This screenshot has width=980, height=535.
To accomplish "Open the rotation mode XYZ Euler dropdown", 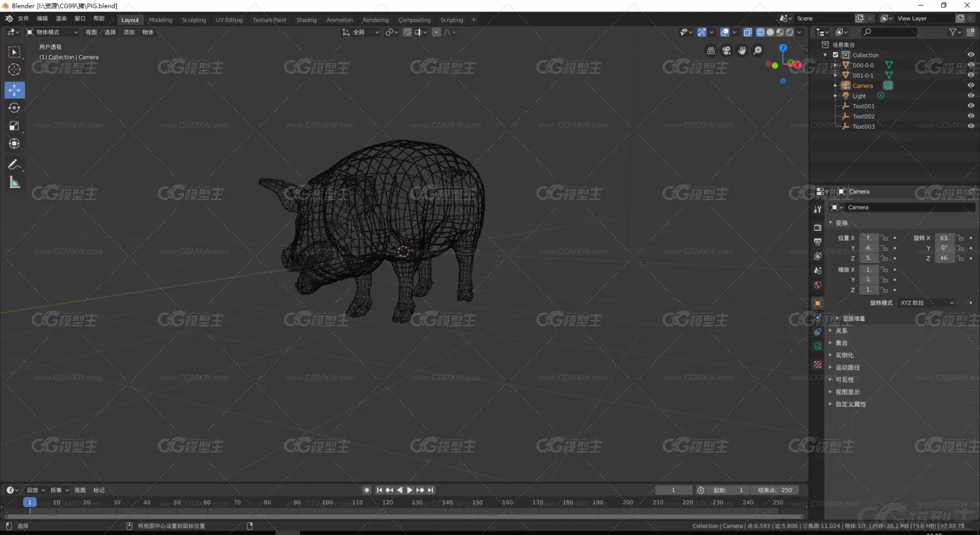I will (927, 303).
